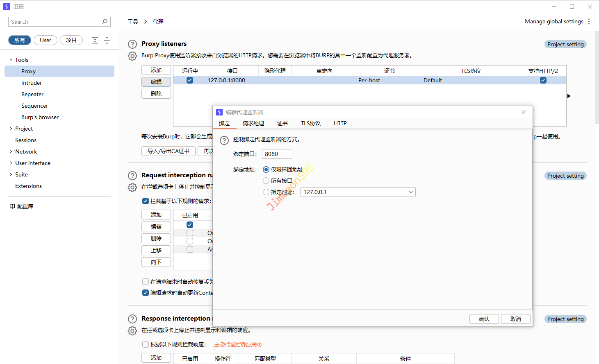599x364 pixels.
Task: Click the gear icon under Proxy listeners
Action: coord(132,56)
